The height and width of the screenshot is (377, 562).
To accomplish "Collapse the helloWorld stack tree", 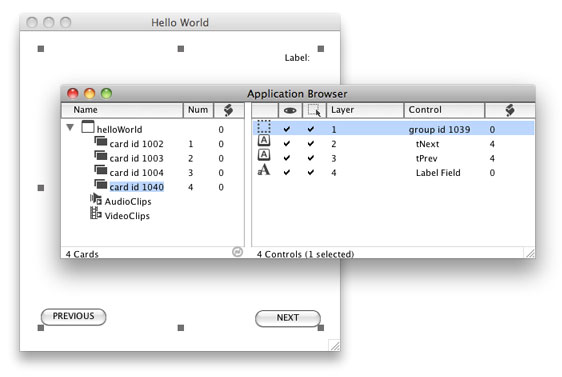I will (70, 128).
